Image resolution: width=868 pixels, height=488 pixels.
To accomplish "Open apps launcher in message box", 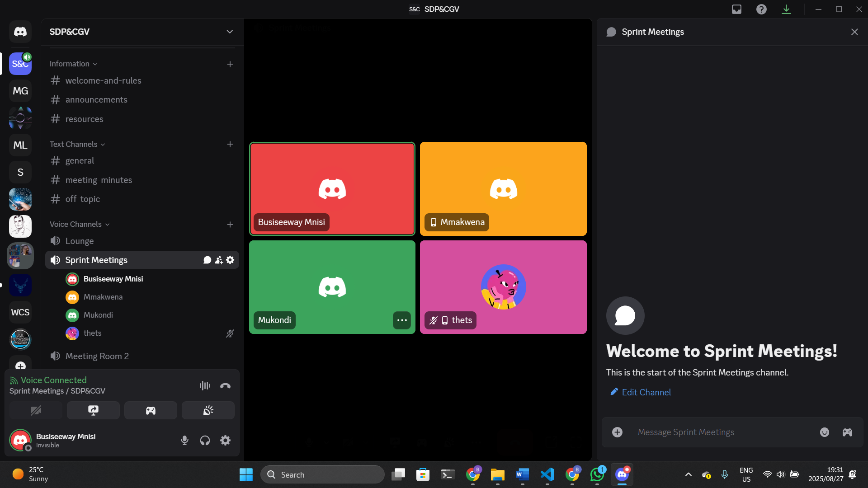I will point(847,432).
